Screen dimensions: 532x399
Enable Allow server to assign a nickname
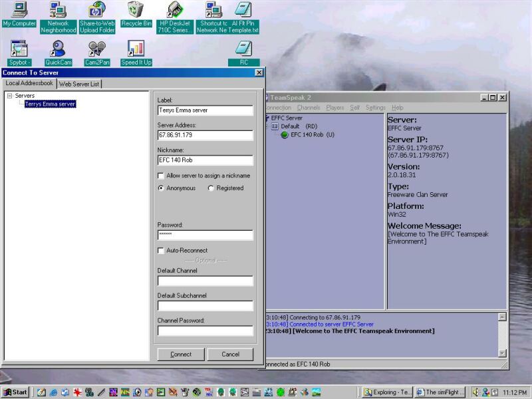click(x=161, y=176)
